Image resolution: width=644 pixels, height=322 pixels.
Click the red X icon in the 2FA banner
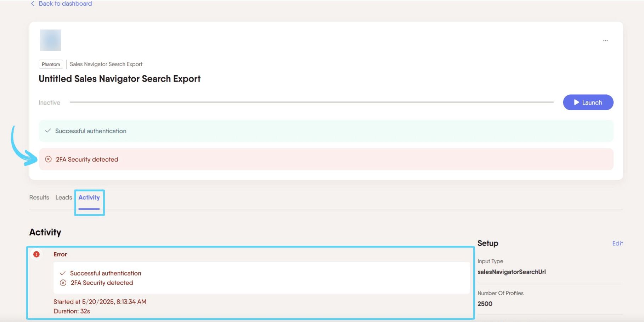tap(49, 159)
